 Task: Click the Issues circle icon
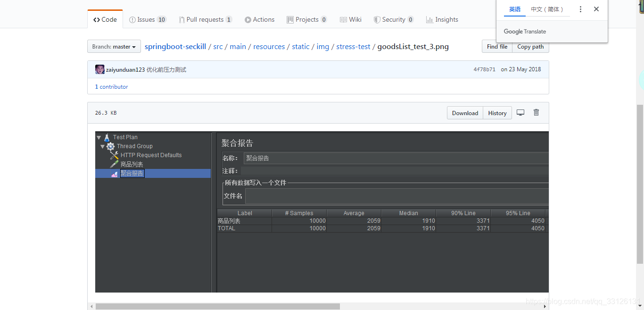click(x=133, y=19)
